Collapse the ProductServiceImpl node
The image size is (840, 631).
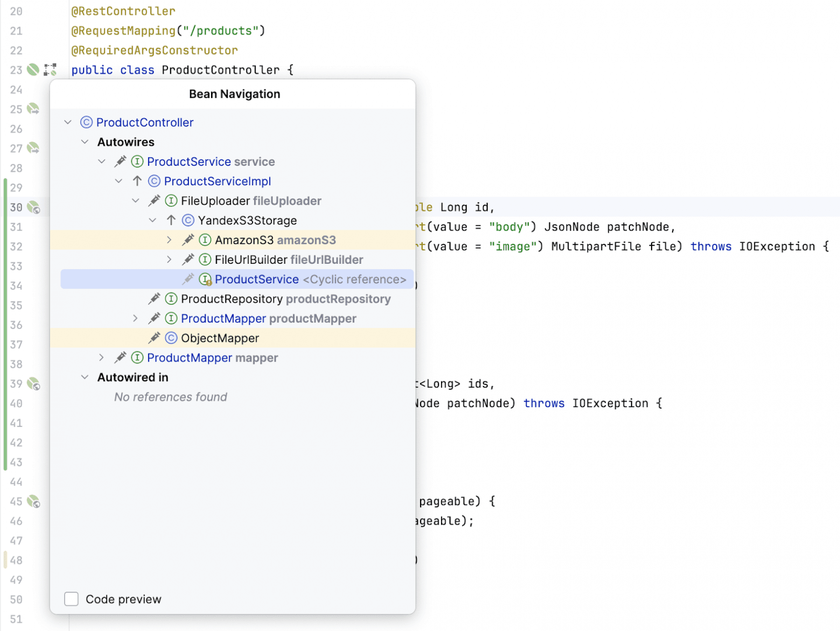(118, 181)
